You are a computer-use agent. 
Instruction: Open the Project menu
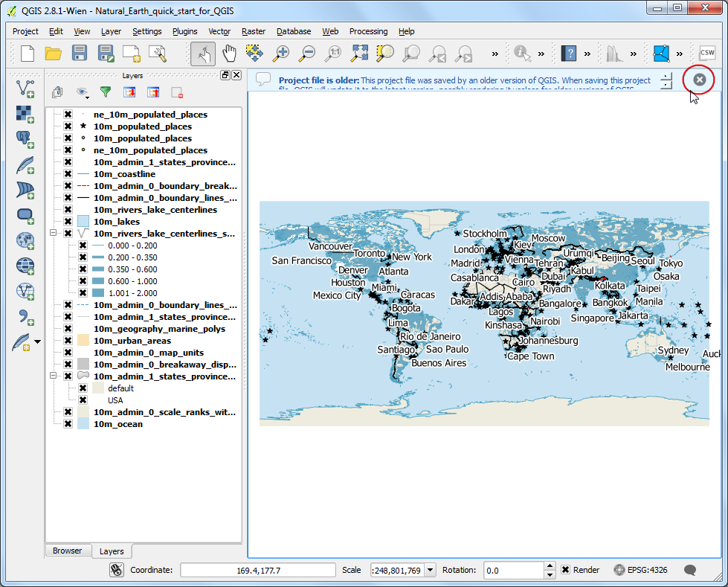coord(25,31)
